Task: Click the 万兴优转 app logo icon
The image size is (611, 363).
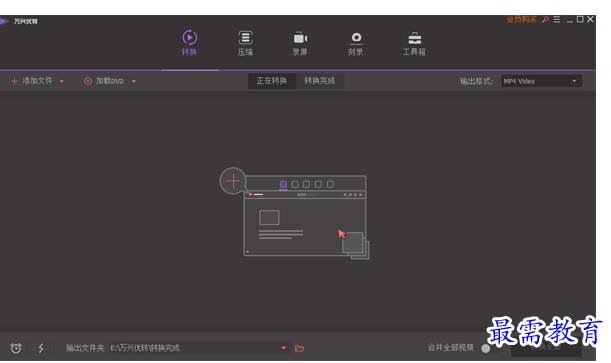Action: (4, 21)
